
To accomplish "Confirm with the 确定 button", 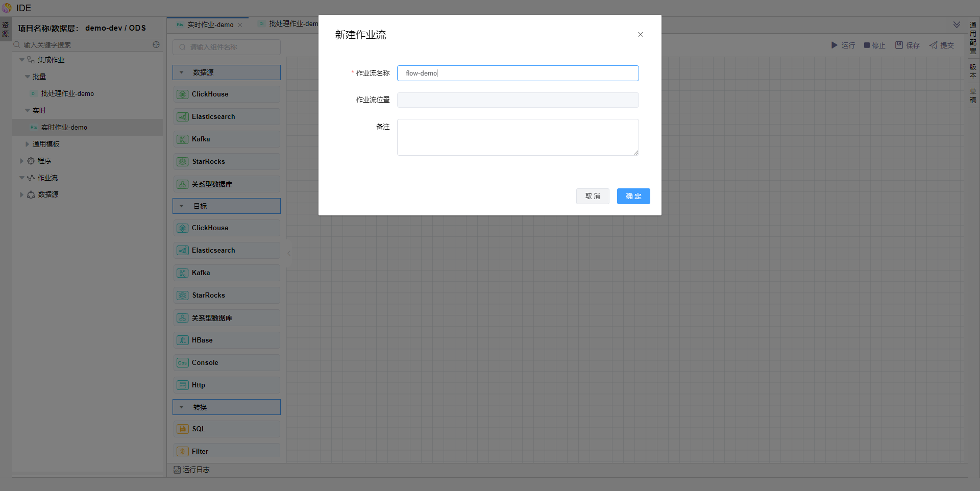I will (x=633, y=197).
